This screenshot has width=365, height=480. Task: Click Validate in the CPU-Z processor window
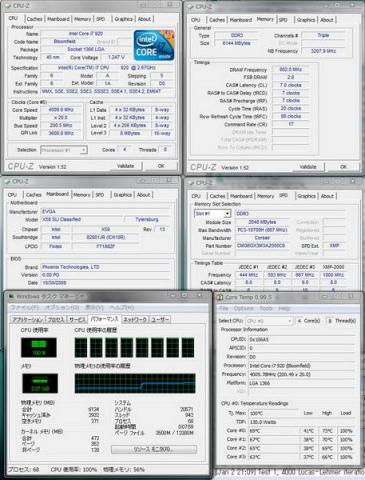point(125,166)
